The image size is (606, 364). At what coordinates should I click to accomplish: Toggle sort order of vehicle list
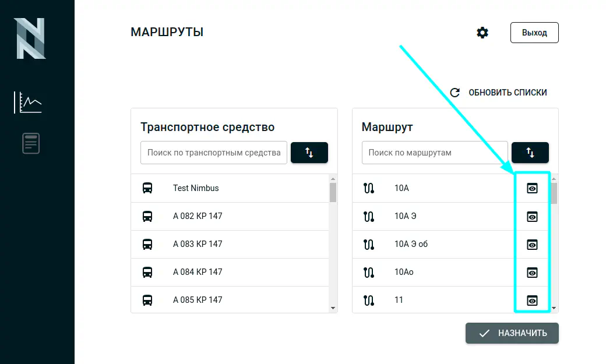pos(309,153)
